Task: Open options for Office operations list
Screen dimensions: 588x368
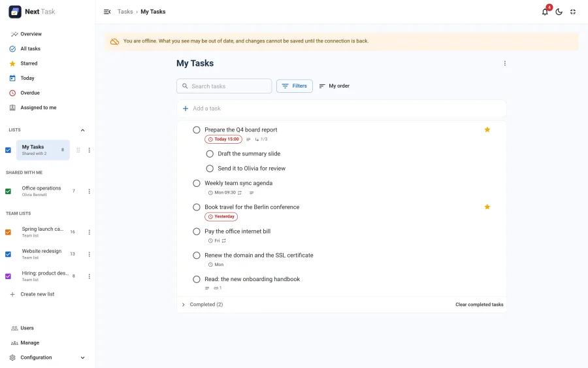Action: pos(90,192)
